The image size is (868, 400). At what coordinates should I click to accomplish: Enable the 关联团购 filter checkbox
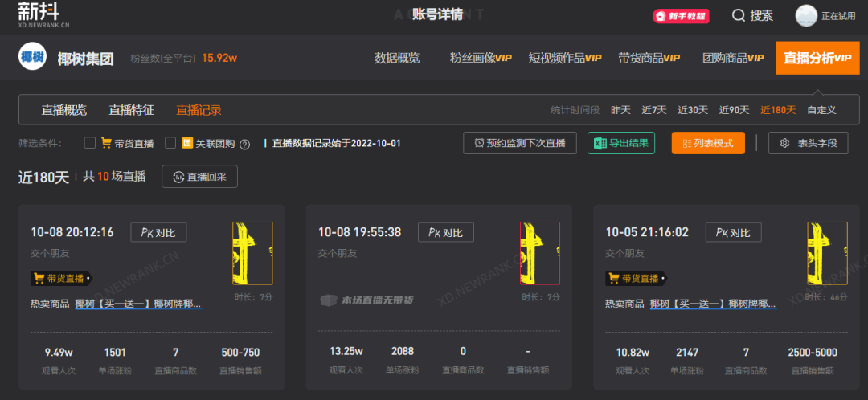[x=170, y=143]
